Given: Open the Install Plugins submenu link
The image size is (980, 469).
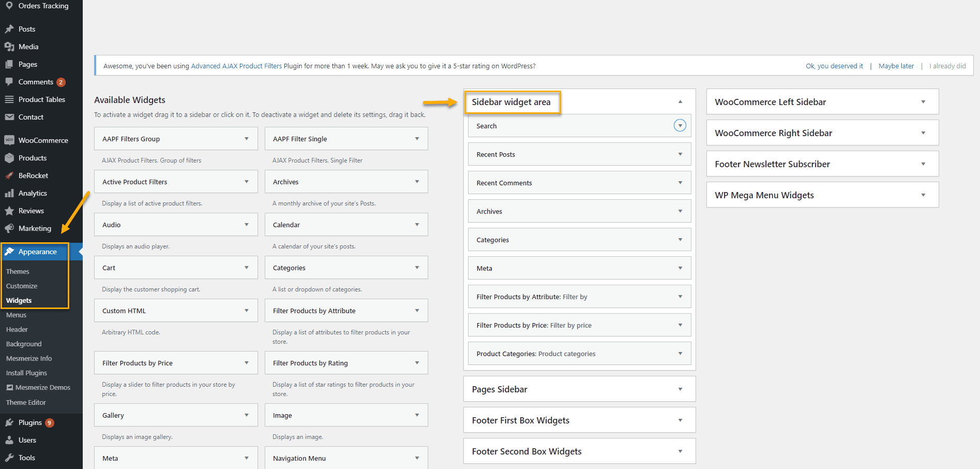Looking at the screenshot, I should tap(26, 373).
